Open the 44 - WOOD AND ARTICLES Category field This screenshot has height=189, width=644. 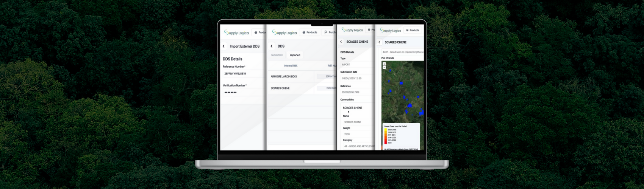[358, 146]
